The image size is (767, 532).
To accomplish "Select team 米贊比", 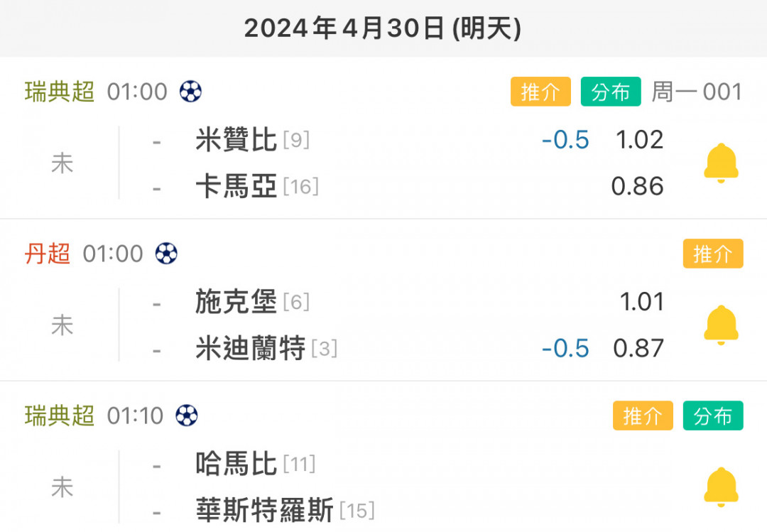I will point(236,139).
